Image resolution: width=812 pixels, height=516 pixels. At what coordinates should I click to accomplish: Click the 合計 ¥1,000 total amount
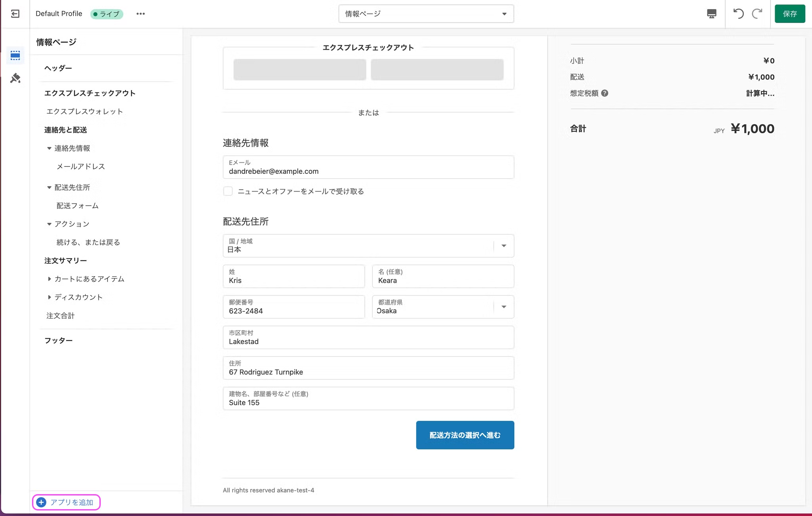click(x=752, y=129)
